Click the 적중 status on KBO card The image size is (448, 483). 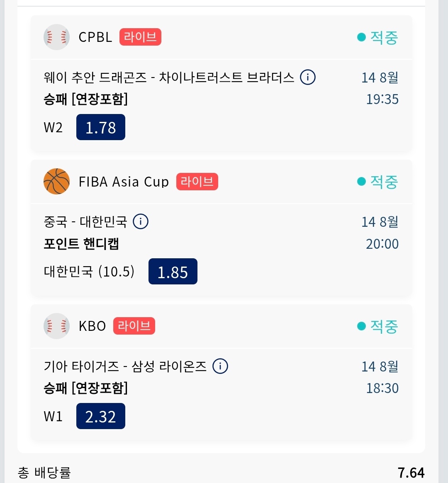(x=377, y=326)
